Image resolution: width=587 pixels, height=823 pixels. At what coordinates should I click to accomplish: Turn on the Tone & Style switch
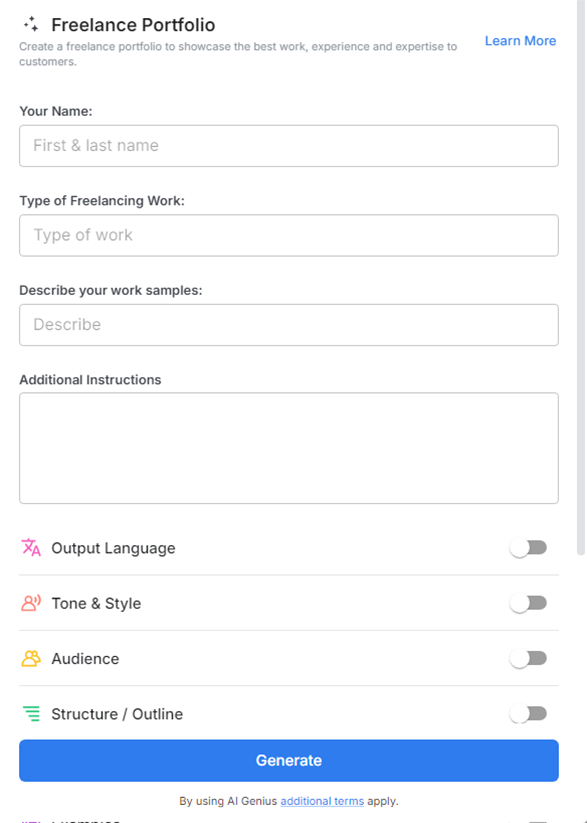[528, 603]
